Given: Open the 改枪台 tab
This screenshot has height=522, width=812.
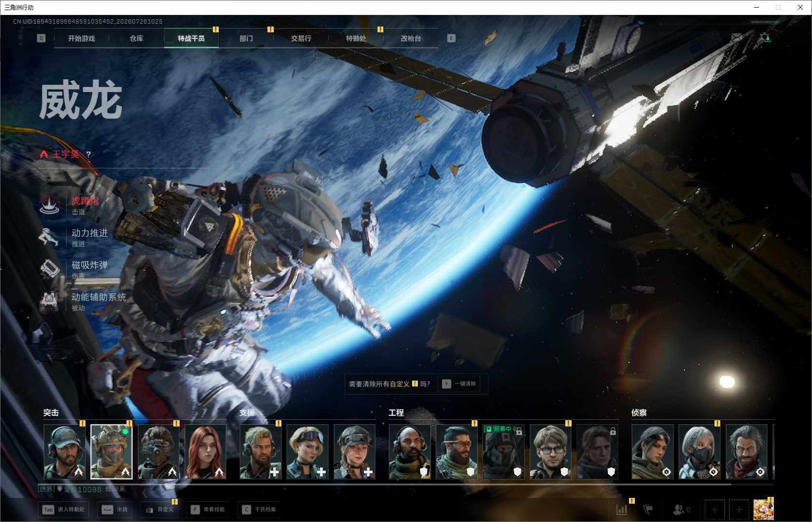Looking at the screenshot, I should 411,38.
